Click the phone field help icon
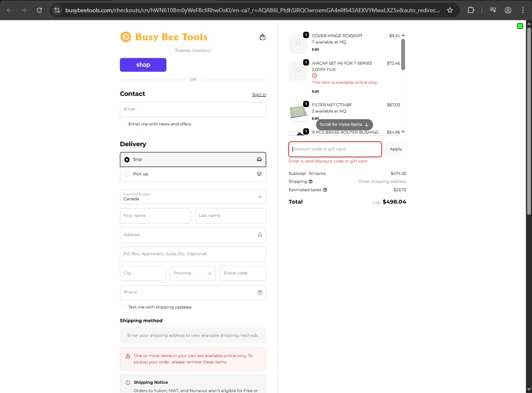Viewport: 532px width, 393px height. click(x=260, y=293)
